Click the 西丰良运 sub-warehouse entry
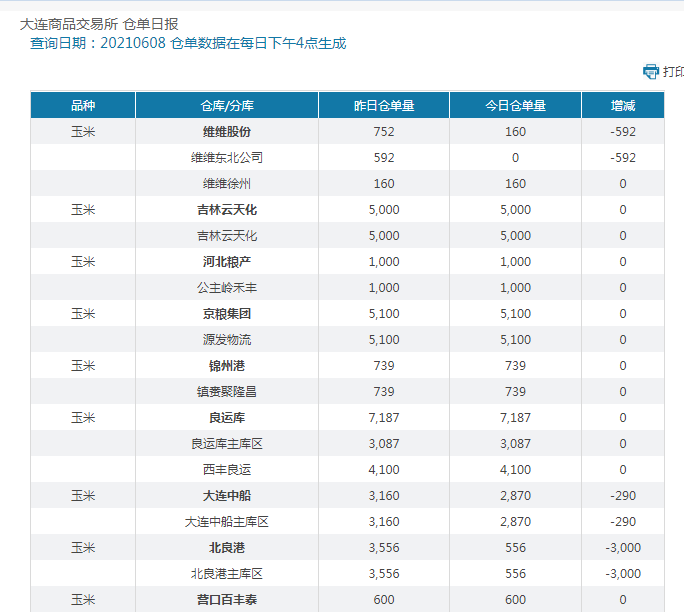Image resolution: width=684 pixels, height=614 pixels. point(227,469)
